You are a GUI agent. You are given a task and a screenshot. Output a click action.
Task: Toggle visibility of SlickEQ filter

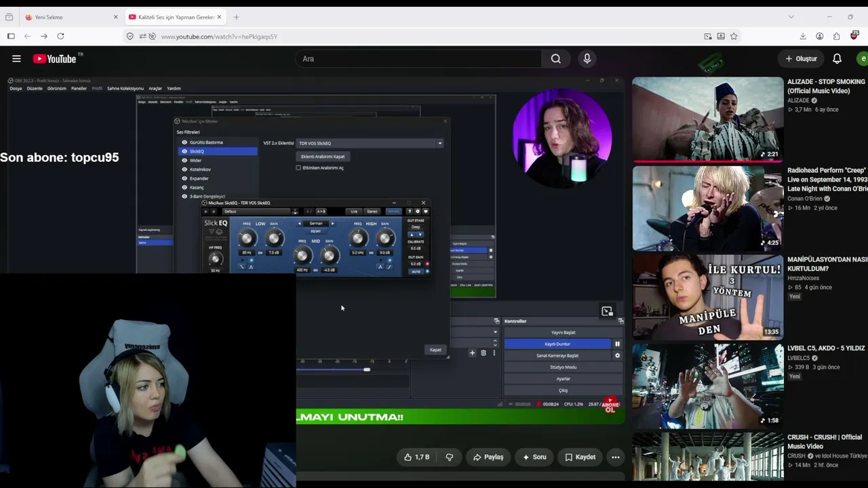184,152
